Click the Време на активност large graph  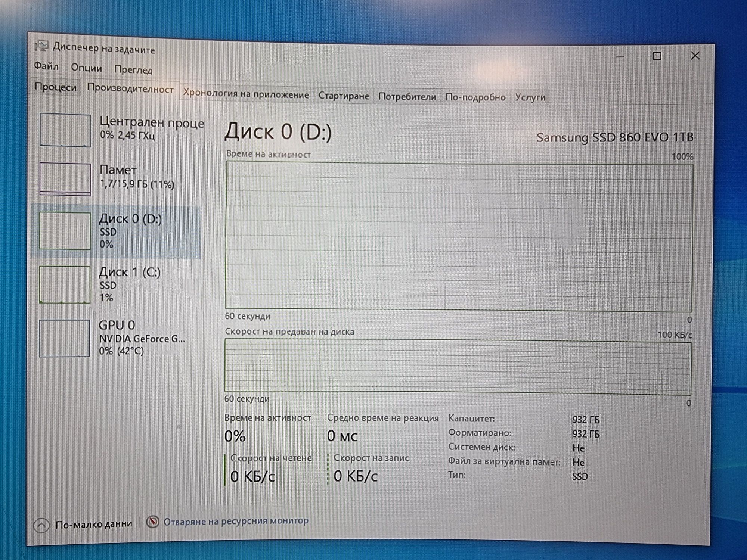459,236
